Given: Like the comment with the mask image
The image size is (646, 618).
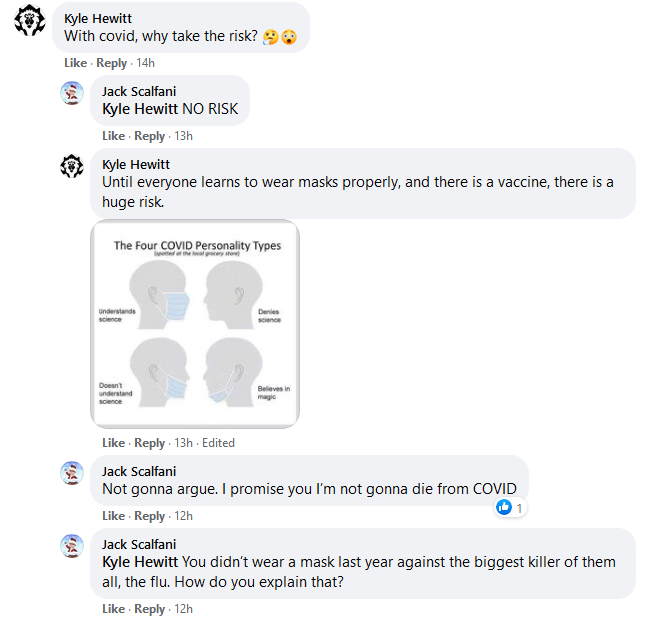Looking at the screenshot, I should click(x=113, y=443).
